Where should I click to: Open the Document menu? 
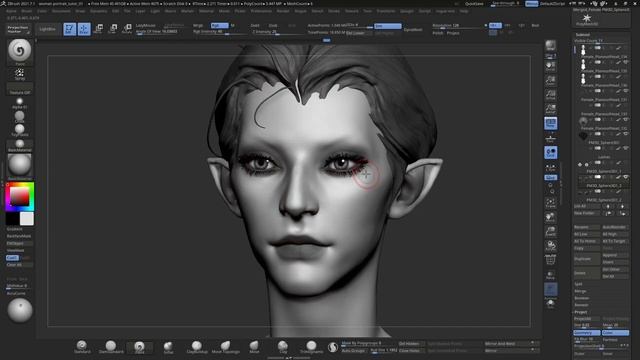[61, 11]
